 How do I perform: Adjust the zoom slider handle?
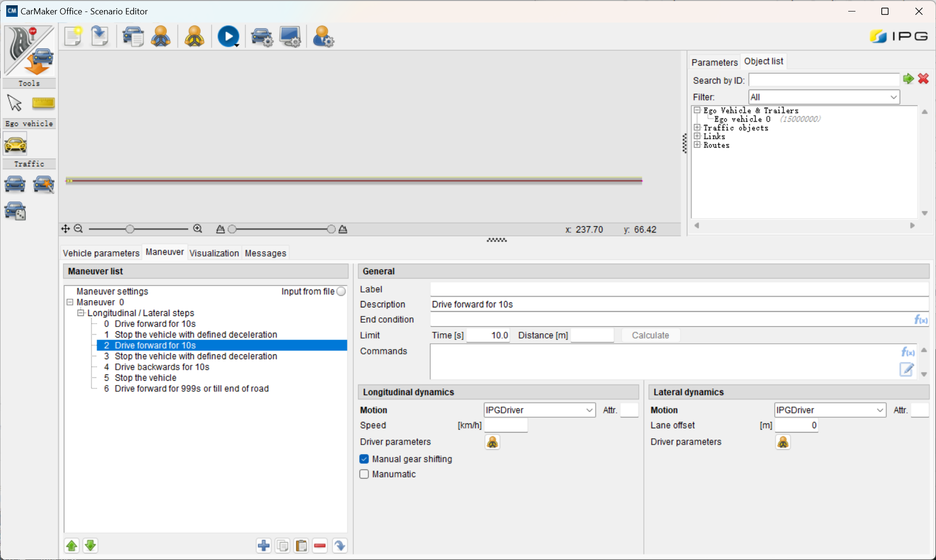(130, 229)
